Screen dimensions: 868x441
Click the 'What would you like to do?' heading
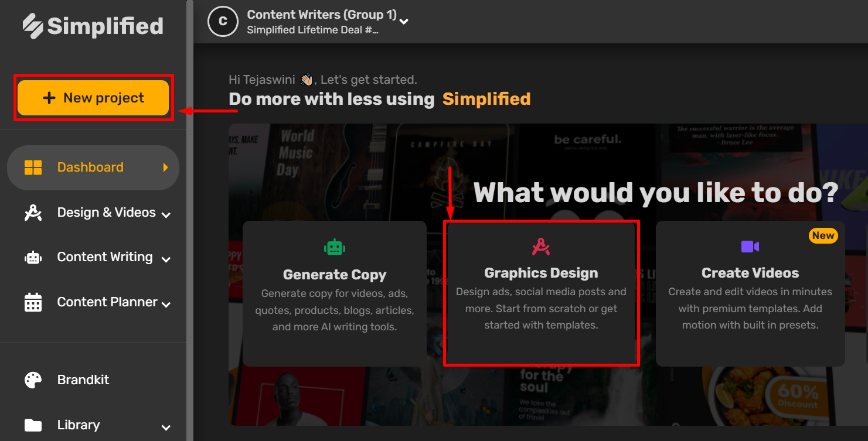[656, 193]
